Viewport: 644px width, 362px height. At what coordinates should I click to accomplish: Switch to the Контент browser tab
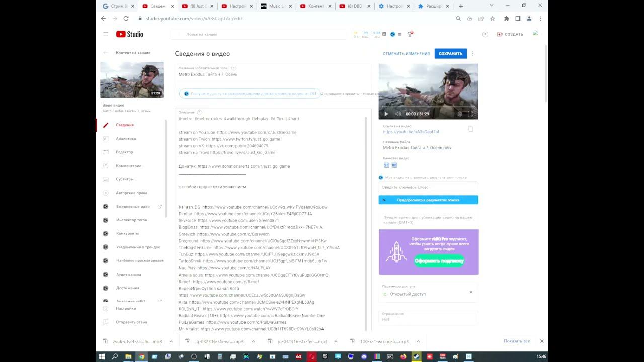click(316, 6)
